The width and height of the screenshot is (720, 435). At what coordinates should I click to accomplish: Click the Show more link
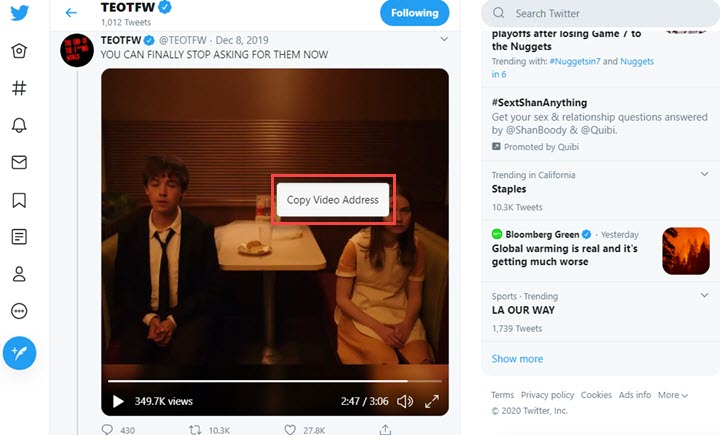click(x=517, y=359)
